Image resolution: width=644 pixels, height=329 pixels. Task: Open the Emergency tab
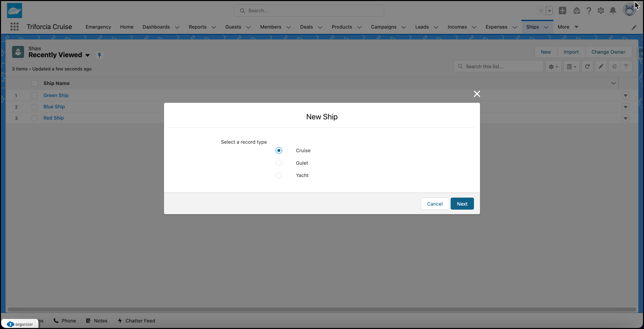coord(98,27)
